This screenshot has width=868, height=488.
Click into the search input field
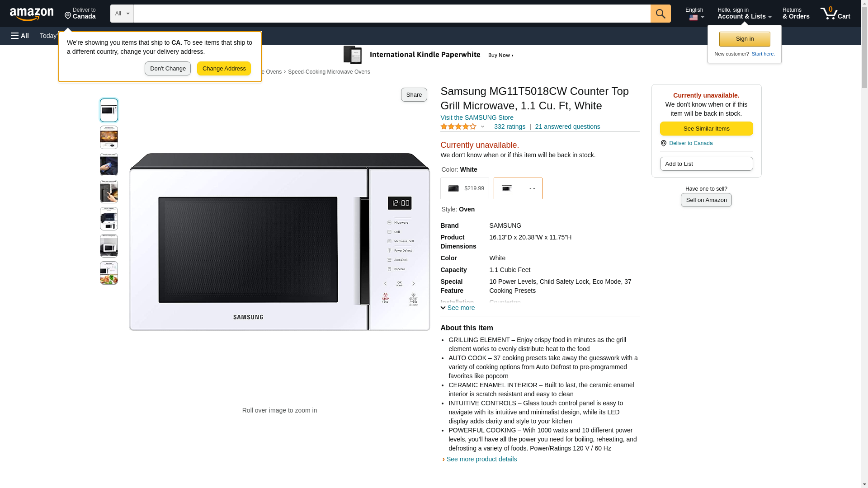coord(392,14)
